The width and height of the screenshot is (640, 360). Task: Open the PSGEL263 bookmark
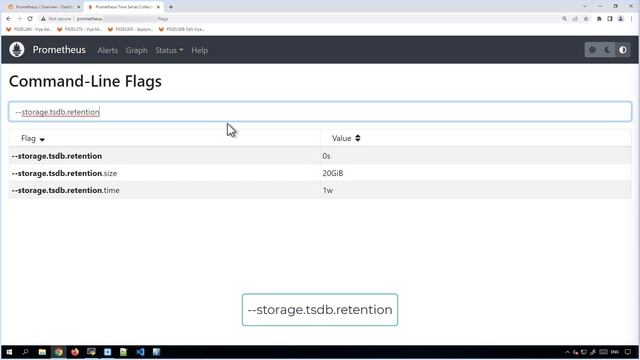(x=130, y=29)
